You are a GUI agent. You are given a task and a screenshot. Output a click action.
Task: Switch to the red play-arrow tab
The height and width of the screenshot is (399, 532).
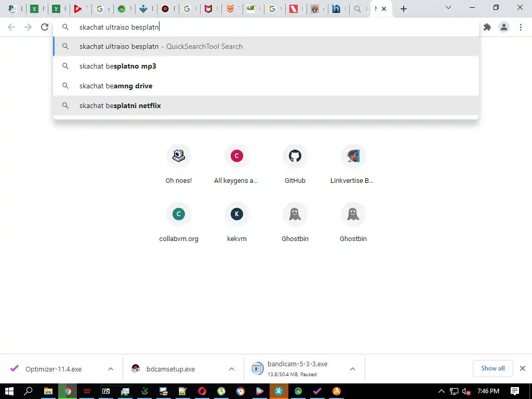pyautogui.click(x=78, y=9)
